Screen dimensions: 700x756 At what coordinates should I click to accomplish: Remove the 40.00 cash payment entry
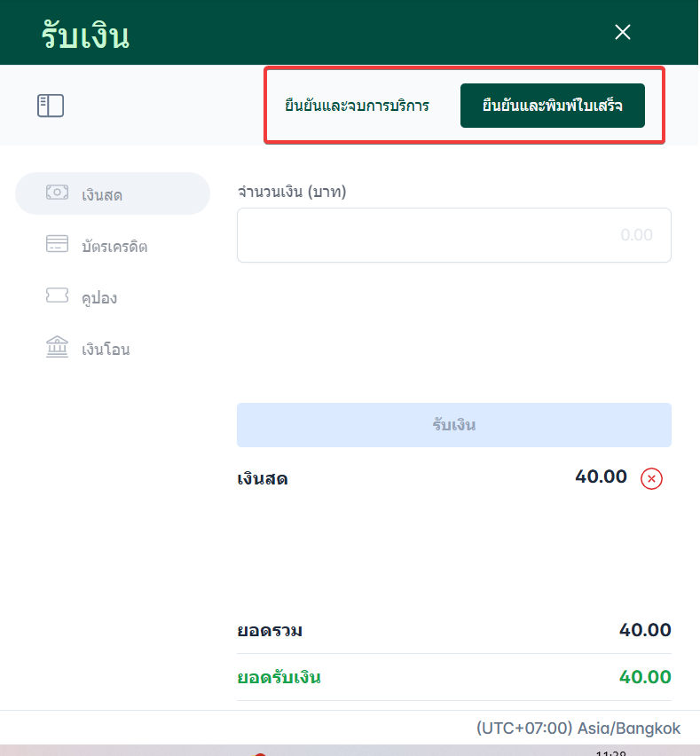[651, 479]
